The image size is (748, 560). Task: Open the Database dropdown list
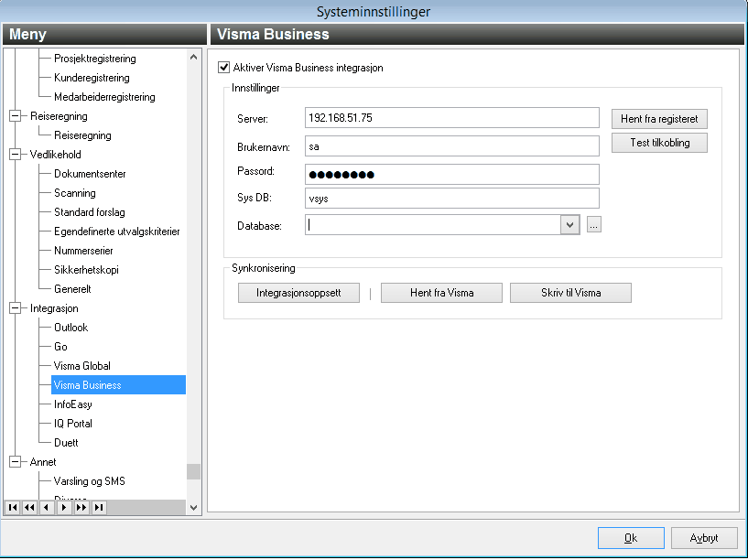[569, 224]
